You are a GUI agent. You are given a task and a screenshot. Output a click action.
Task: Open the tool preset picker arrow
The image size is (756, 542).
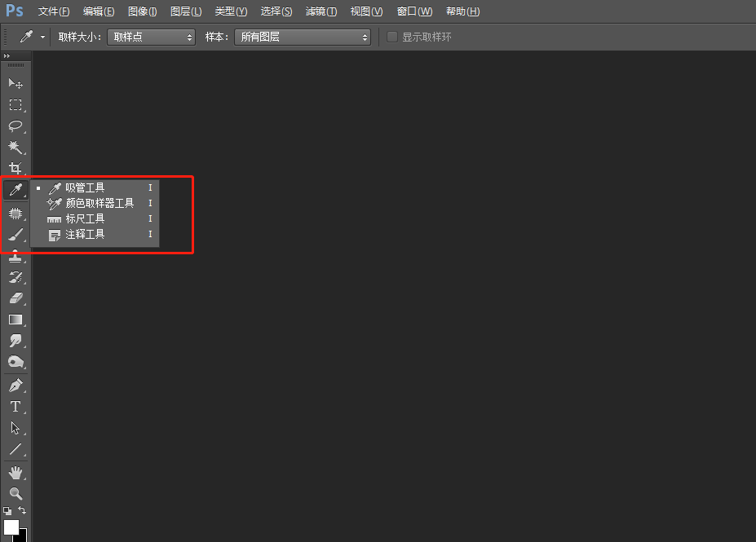click(x=42, y=37)
